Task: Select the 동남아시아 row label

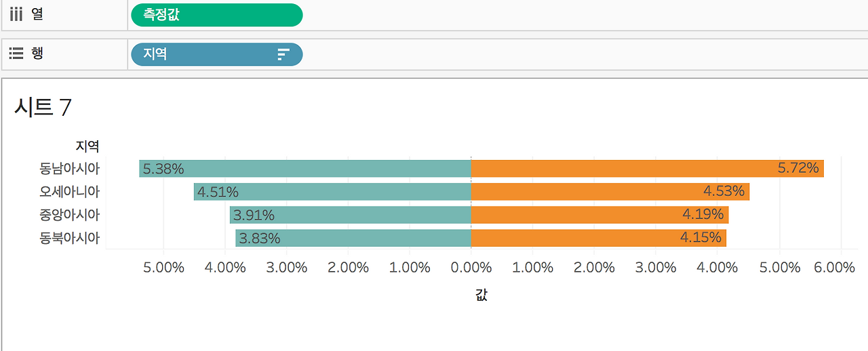Action: (70, 169)
